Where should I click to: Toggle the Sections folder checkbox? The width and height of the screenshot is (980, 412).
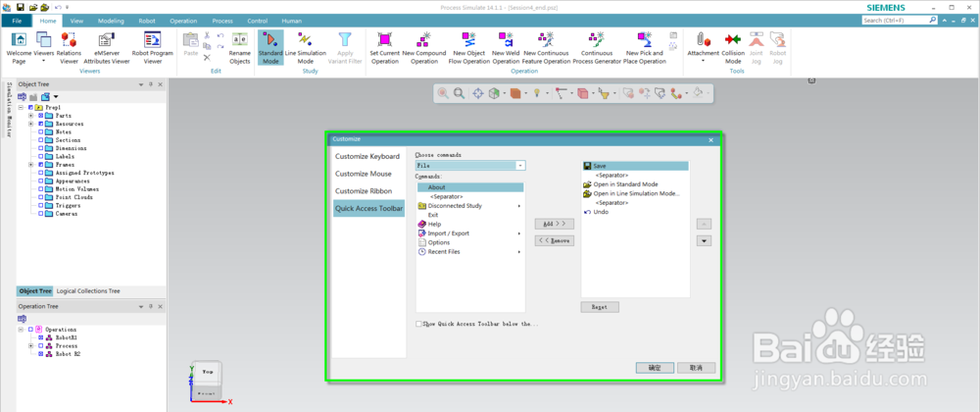(41, 140)
